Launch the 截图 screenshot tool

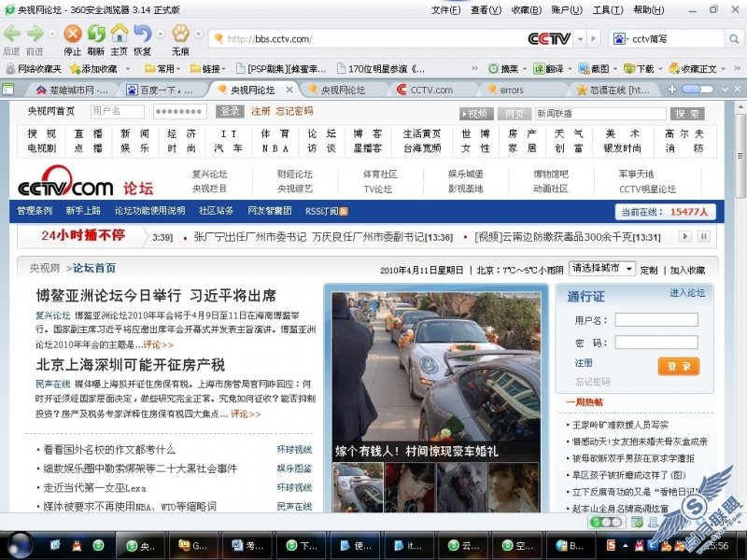pos(594,69)
